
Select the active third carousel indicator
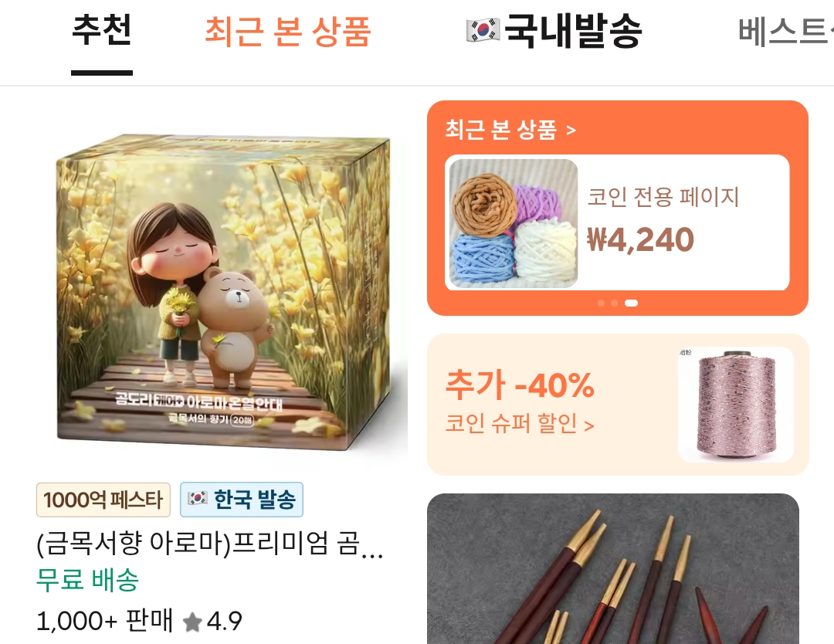point(631,303)
